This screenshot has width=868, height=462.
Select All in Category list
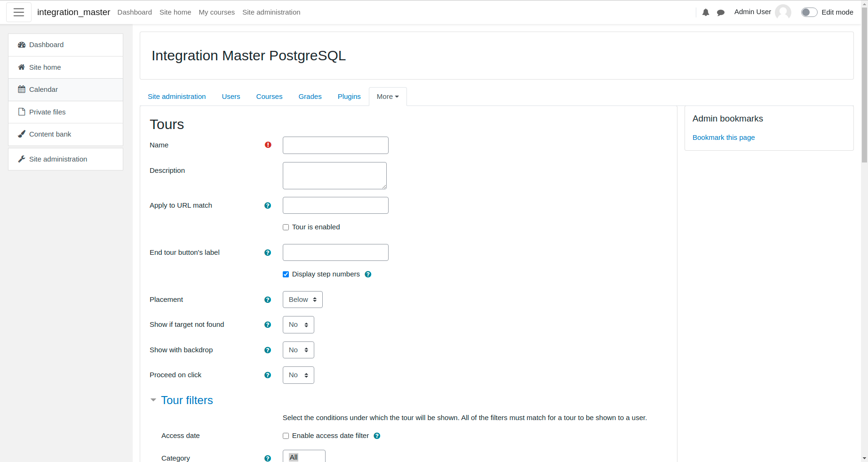pyautogui.click(x=294, y=457)
